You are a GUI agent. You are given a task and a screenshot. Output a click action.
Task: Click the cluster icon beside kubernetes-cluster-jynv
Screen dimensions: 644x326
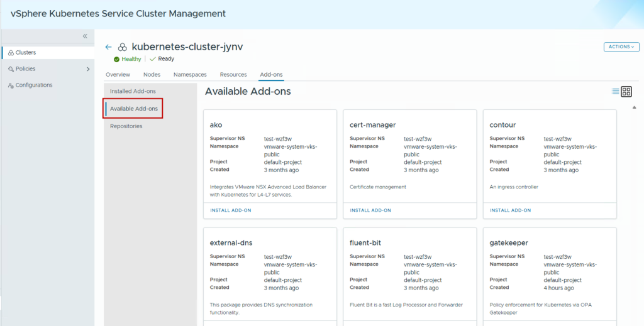(123, 47)
